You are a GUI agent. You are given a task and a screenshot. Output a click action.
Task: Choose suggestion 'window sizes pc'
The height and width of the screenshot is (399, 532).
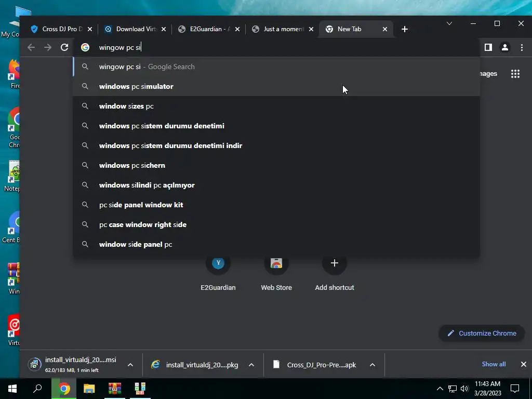(276, 106)
